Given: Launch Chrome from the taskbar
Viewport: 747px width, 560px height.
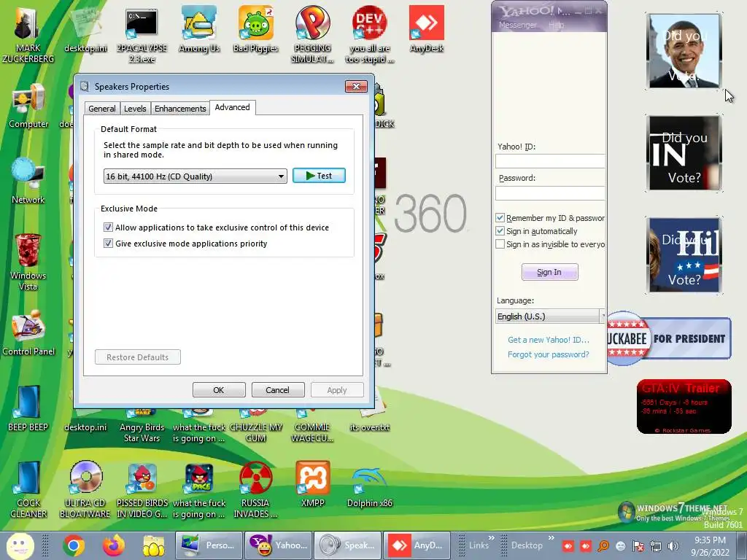Looking at the screenshot, I should 74,545.
